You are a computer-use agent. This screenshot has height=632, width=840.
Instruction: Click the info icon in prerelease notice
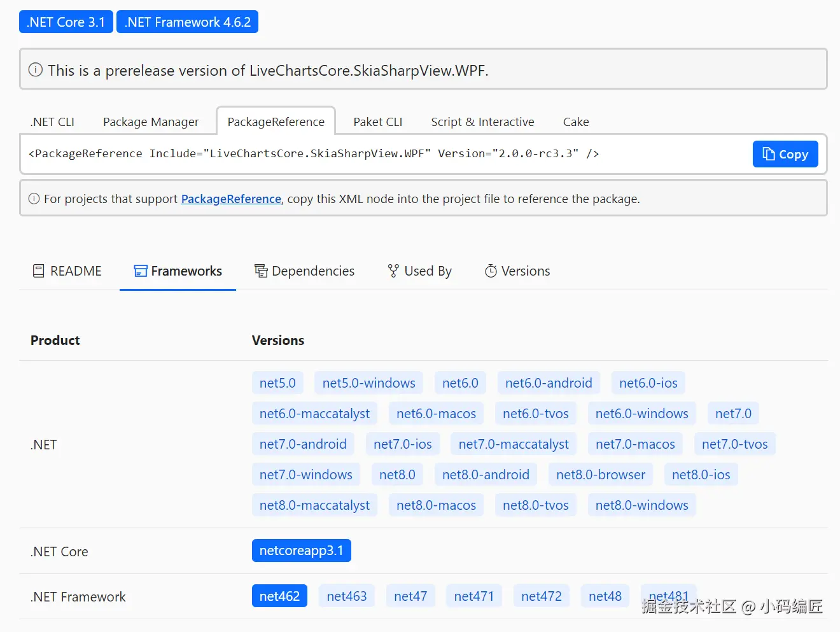point(36,70)
